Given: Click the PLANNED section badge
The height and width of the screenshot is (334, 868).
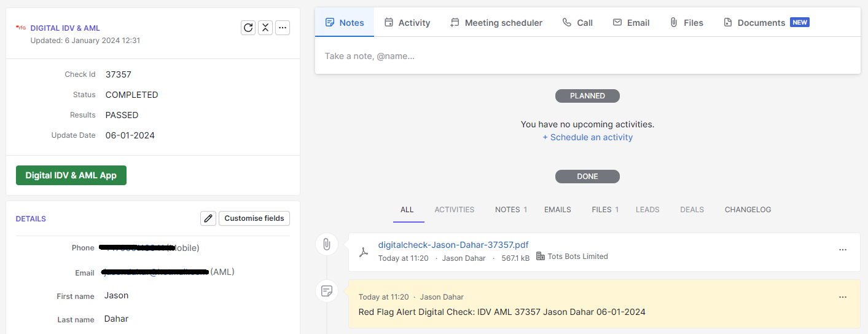Looking at the screenshot, I should (x=587, y=96).
